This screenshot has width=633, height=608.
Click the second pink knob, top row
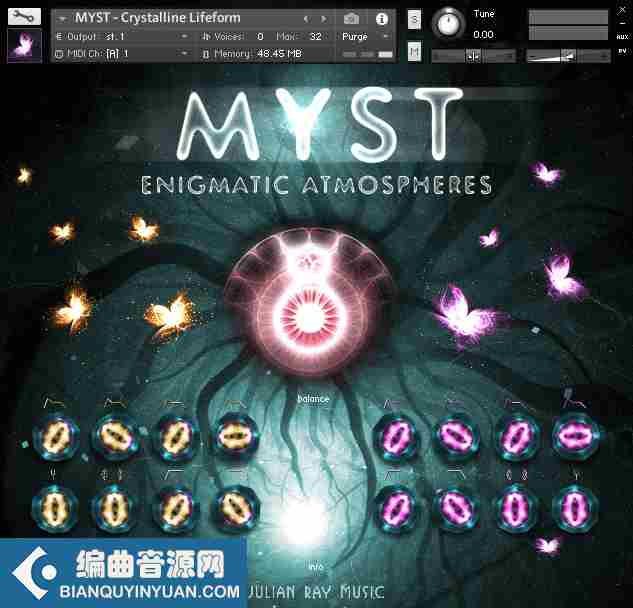coord(455,436)
